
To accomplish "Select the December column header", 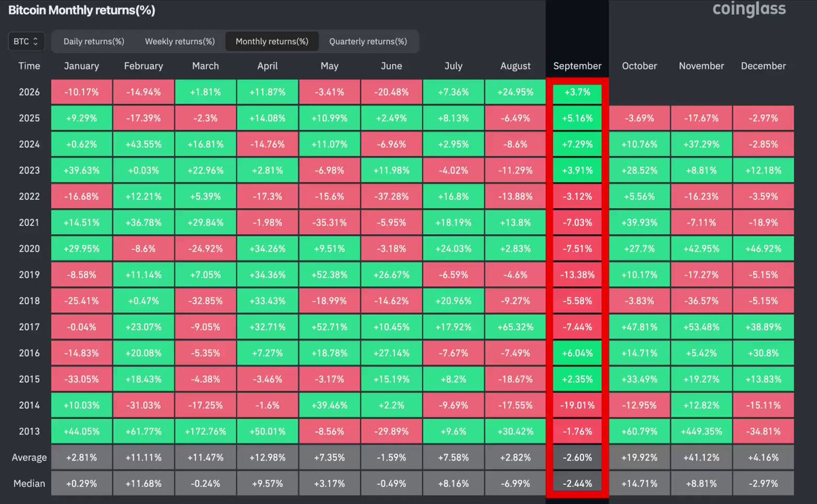I will pyautogui.click(x=763, y=66).
